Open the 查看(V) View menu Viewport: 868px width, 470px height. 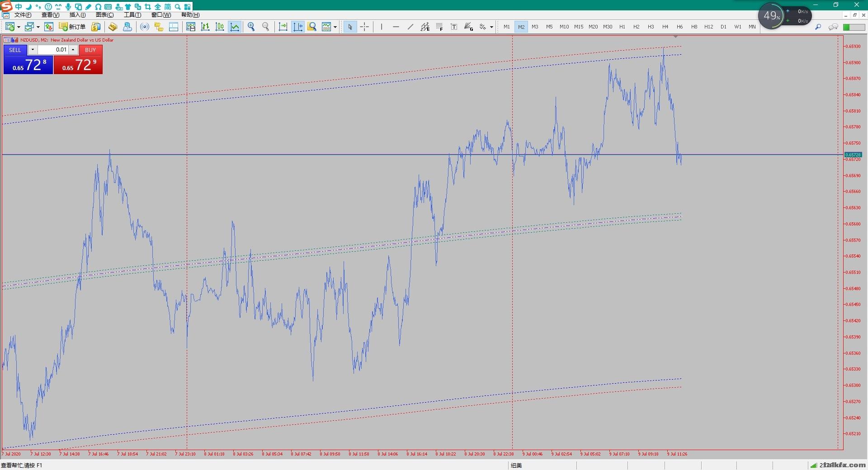(50, 15)
